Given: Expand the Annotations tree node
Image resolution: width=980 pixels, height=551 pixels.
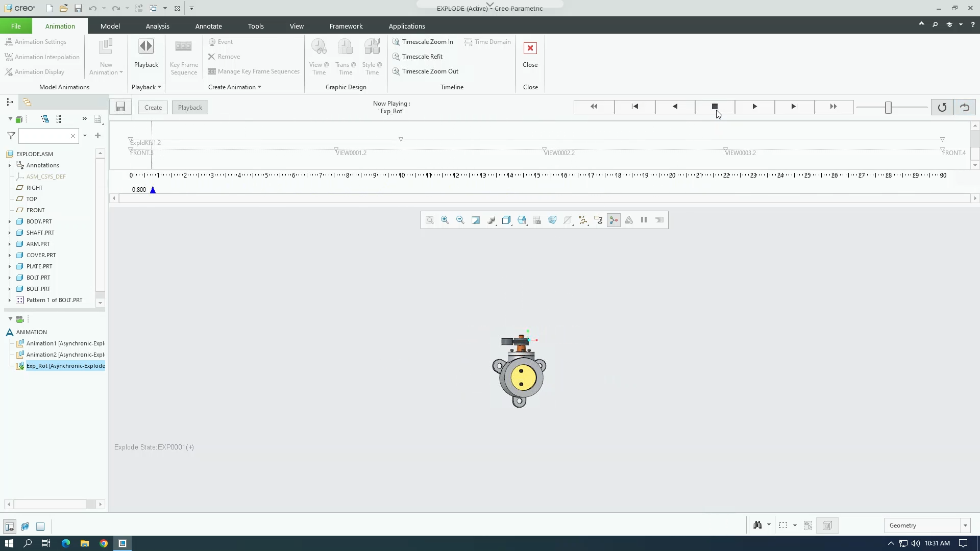Looking at the screenshot, I should 9,165.
